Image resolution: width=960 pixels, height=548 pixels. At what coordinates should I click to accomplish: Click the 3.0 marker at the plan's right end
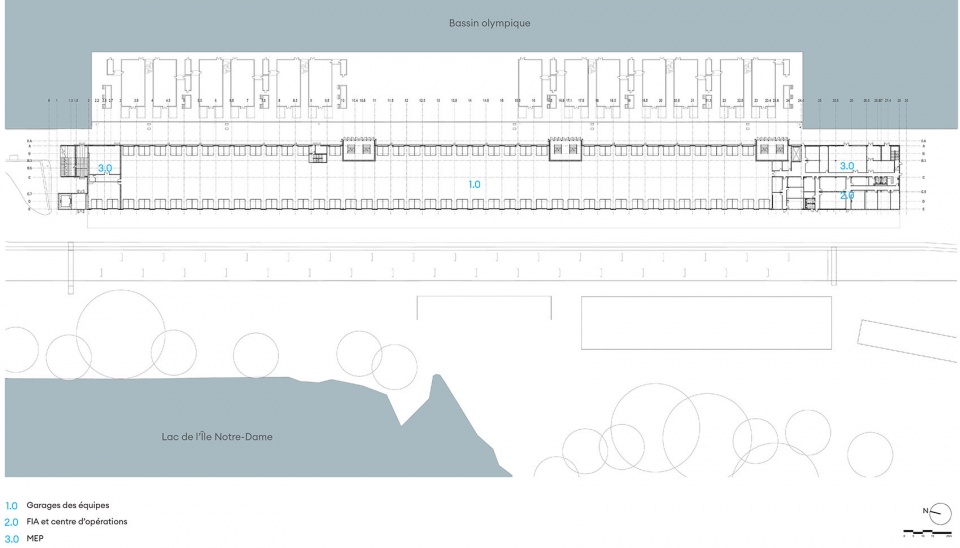pos(846,166)
